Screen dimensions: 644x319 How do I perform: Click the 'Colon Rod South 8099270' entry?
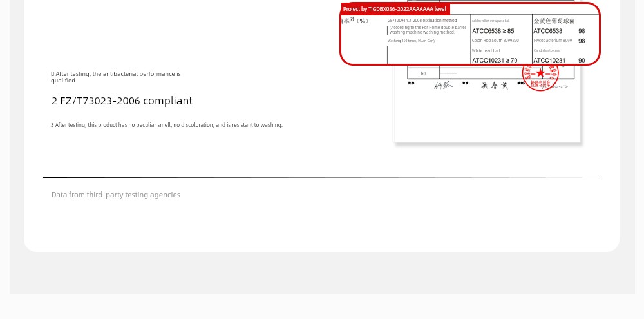click(x=495, y=41)
